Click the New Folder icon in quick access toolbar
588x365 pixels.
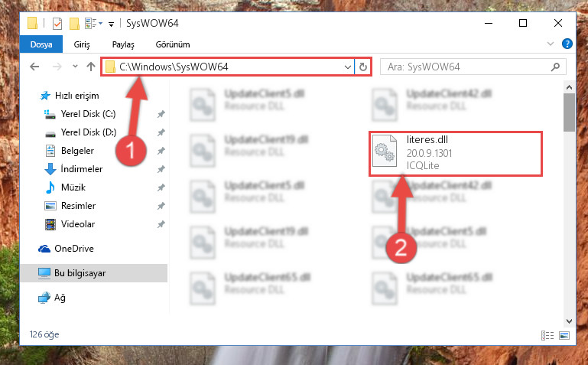(x=74, y=24)
